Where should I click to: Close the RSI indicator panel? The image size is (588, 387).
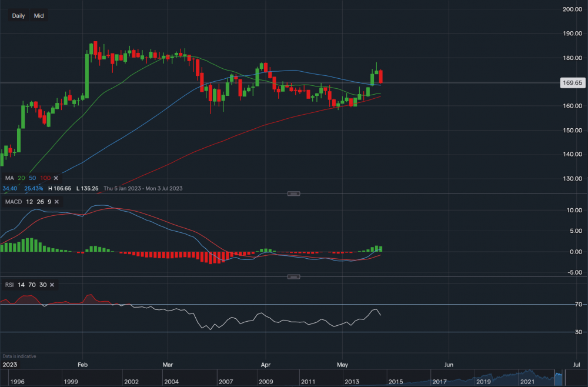52,285
